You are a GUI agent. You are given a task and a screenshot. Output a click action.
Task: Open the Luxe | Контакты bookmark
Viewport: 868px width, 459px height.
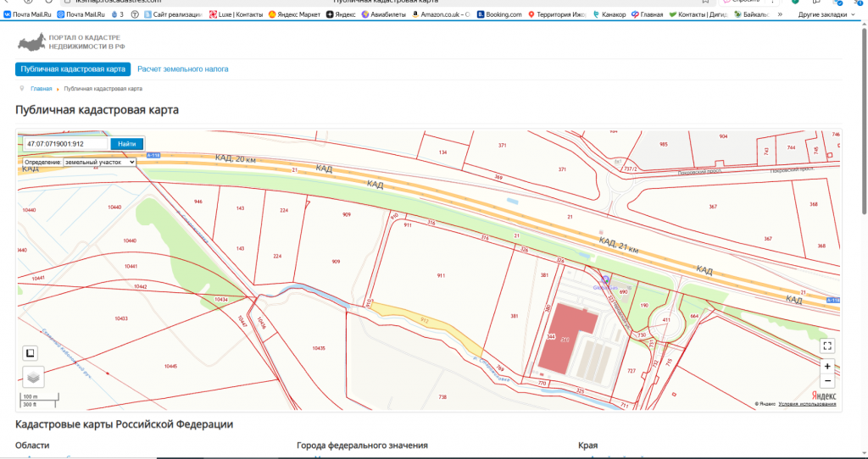(x=236, y=15)
